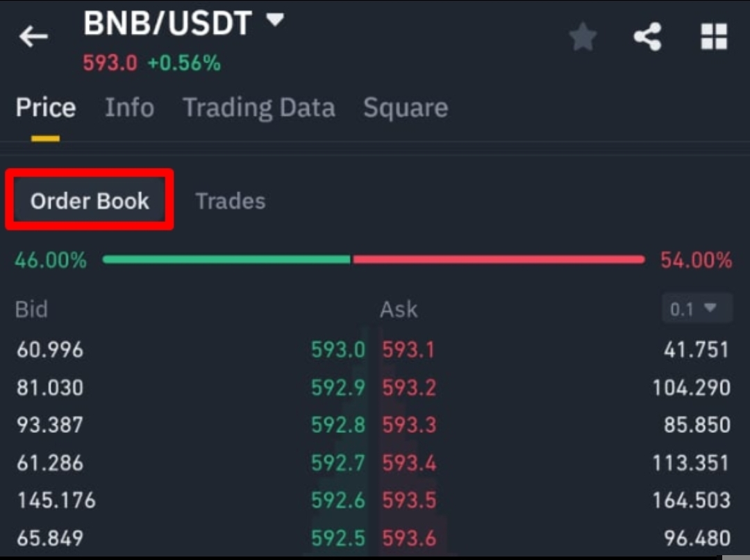Open the Square tab
The width and height of the screenshot is (750, 560).
tap(406, 108)
